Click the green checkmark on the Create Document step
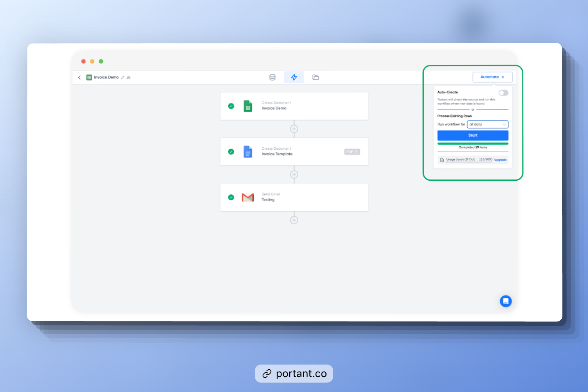The height and width of the screenshot is (392, 588). pyautogui.click(x=231, y=106)
